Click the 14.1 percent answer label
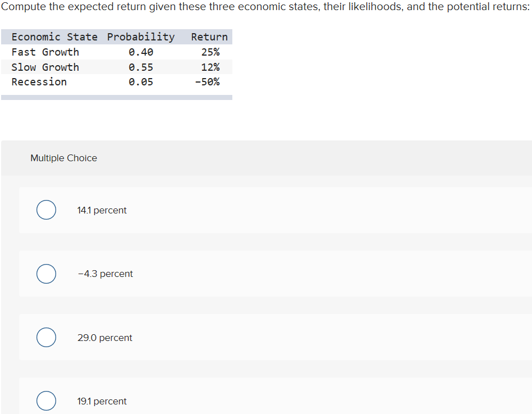Image resolution: width=532 pixels, height=414 pixels. (x=102, y=210)
